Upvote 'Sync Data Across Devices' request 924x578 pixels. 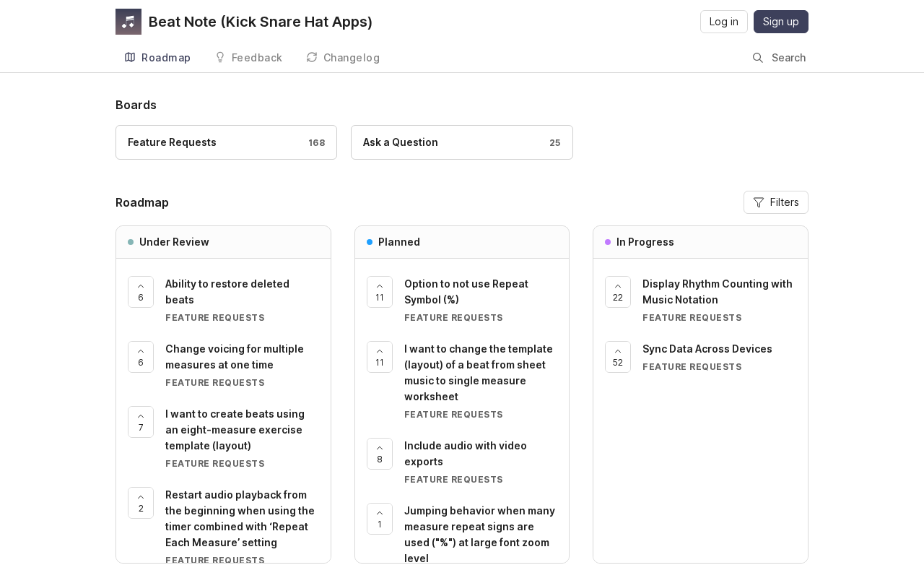618,357
